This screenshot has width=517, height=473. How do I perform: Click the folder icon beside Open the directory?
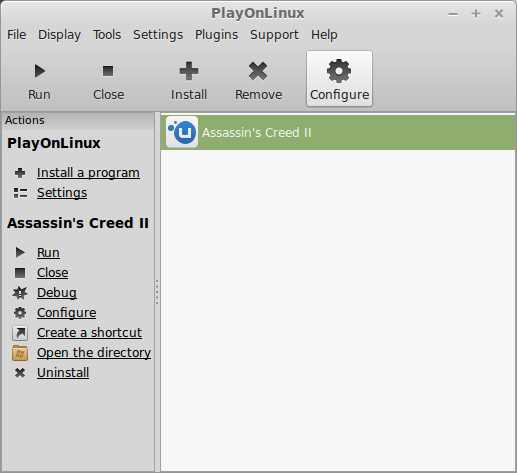(20, 353)
